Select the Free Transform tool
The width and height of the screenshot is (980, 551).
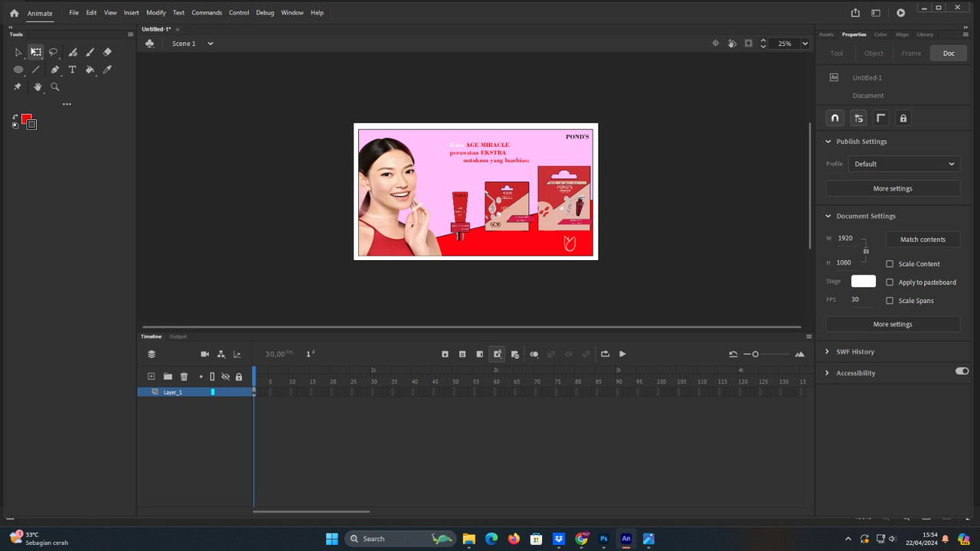pyautogui.click(x=36, y=52)
